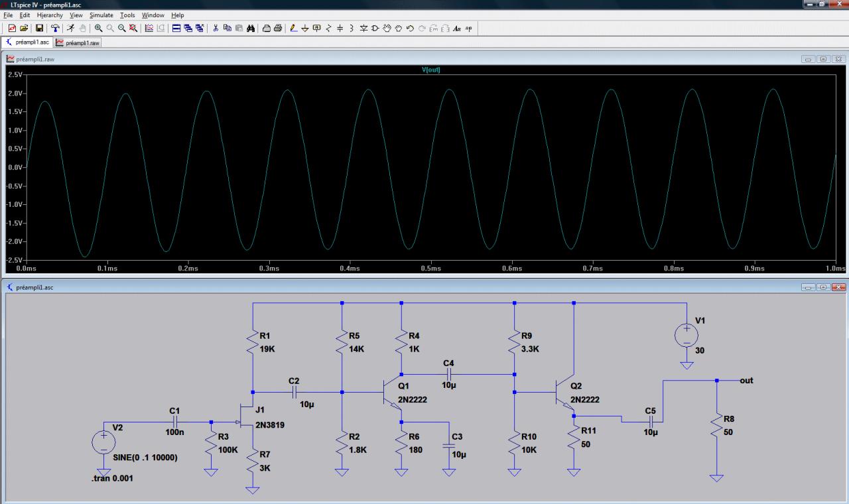Select the Draw Wire pencil tool
The width and height of the screenshot is (849, 504).
pos(294,28)
